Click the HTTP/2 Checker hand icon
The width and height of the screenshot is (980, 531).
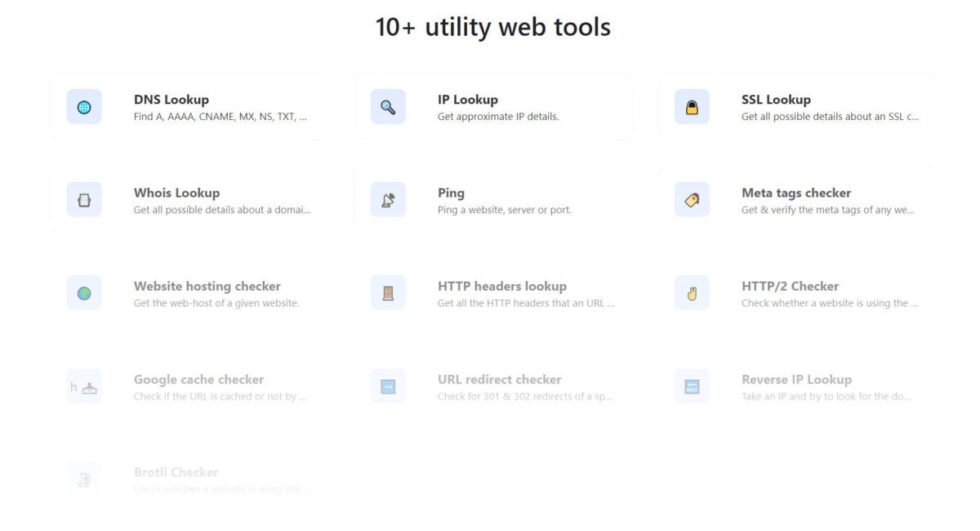[x=692, y=293]
